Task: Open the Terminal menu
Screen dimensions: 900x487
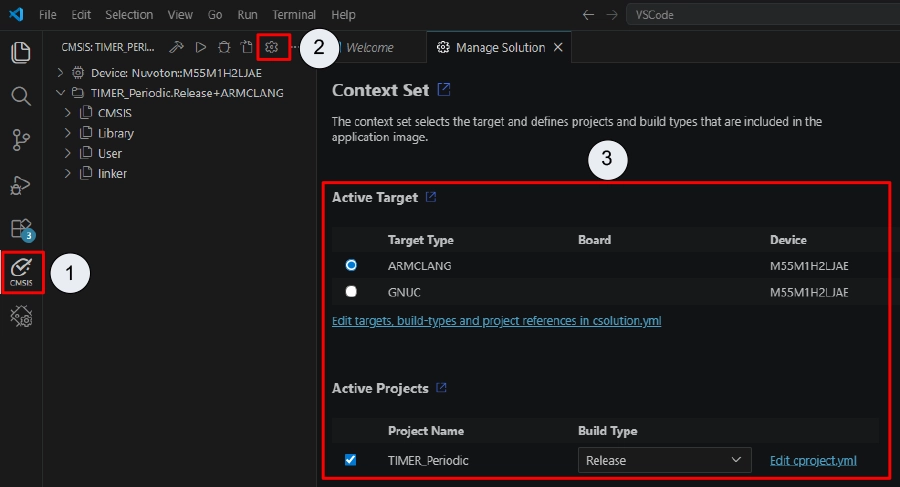Action: (x=294, y=15)
